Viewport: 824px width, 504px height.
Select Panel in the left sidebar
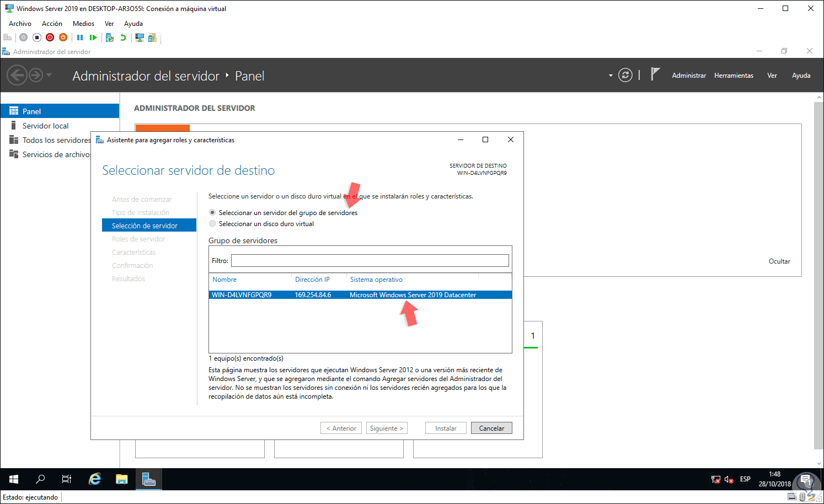click(60, 111)
